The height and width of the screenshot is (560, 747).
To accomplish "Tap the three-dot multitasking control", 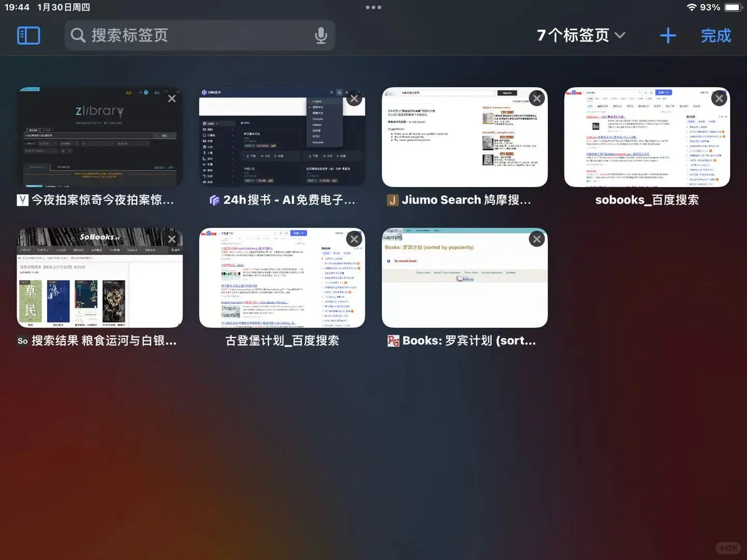I will point(374,7).
